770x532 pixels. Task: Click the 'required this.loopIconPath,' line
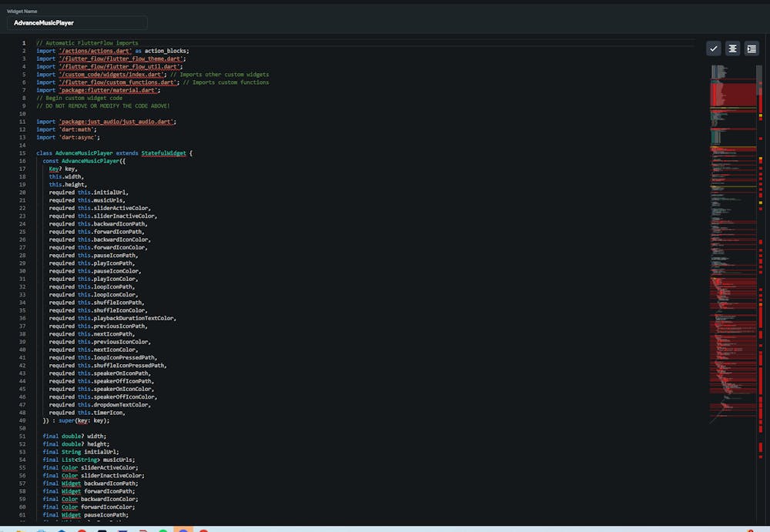(x=92, y=286)
